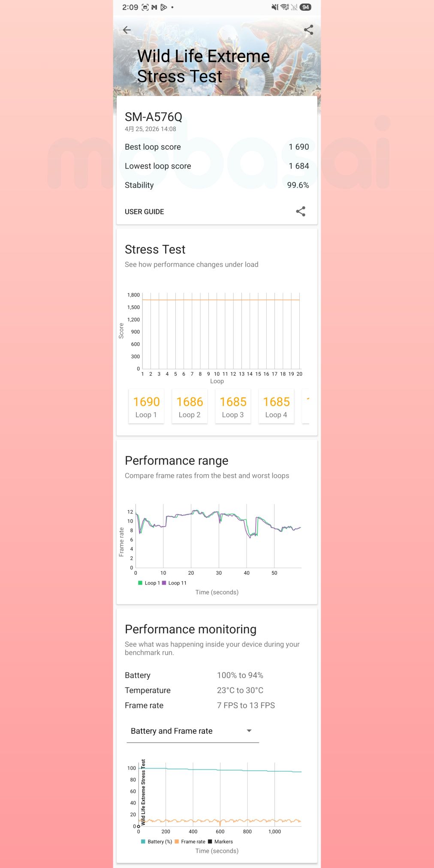
Task: Tap the Wi-Fi status bar icon
Action: (x=285, y=7)
